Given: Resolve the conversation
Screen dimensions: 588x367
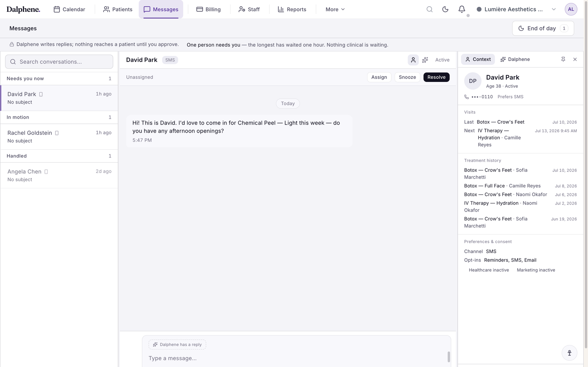Looking at the screenshot, I should click(x=436, y=77).
